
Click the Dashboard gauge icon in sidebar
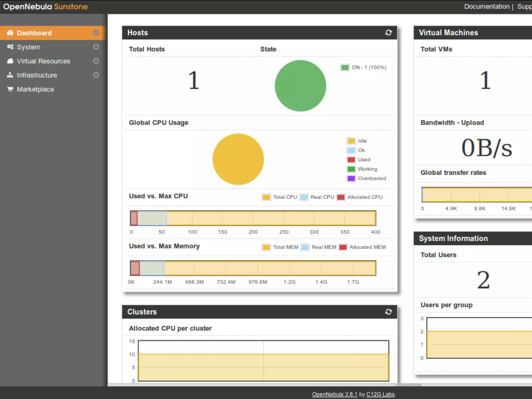tap(10, 33)
